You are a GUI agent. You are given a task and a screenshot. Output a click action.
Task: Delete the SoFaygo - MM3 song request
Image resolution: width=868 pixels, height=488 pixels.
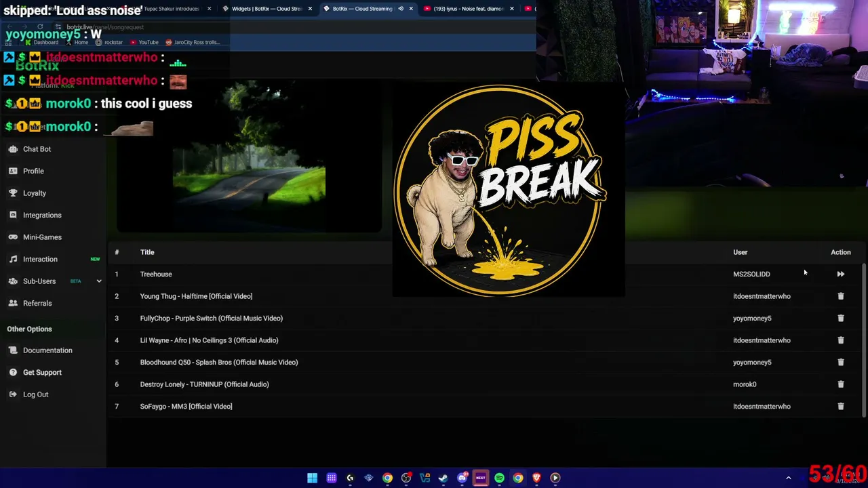click(x=840, y=406)
